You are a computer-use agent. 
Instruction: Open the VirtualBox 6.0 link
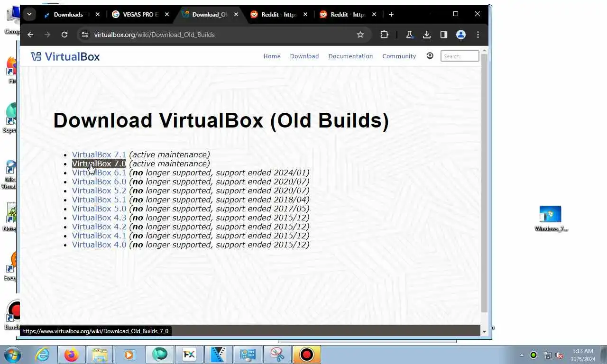tap(99, 182)
